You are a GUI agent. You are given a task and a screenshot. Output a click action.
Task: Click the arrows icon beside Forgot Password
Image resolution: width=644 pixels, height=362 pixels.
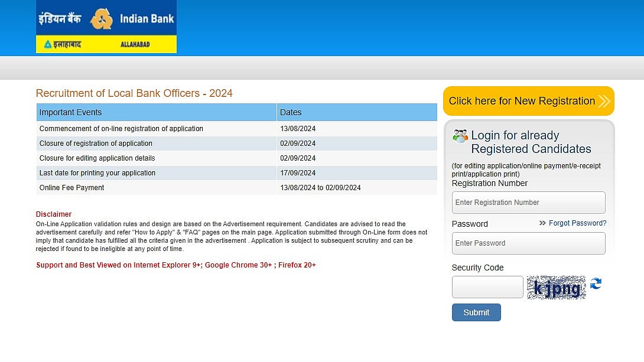click(542, 223)
